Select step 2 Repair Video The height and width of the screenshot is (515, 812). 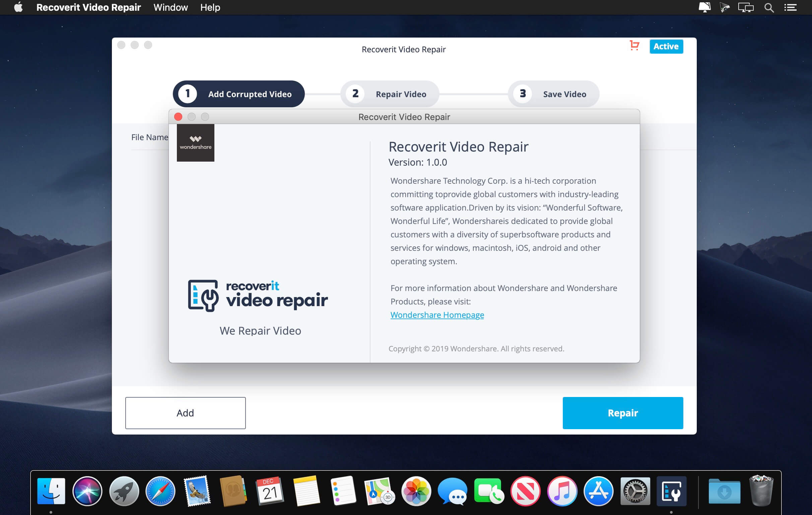(x=390, y=94)
